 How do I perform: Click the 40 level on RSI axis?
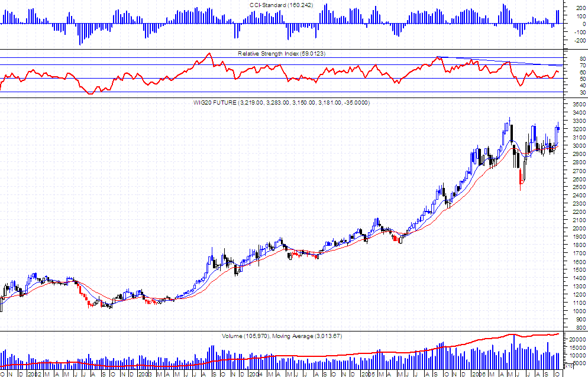pyautogui.click(x=583, y=86)
